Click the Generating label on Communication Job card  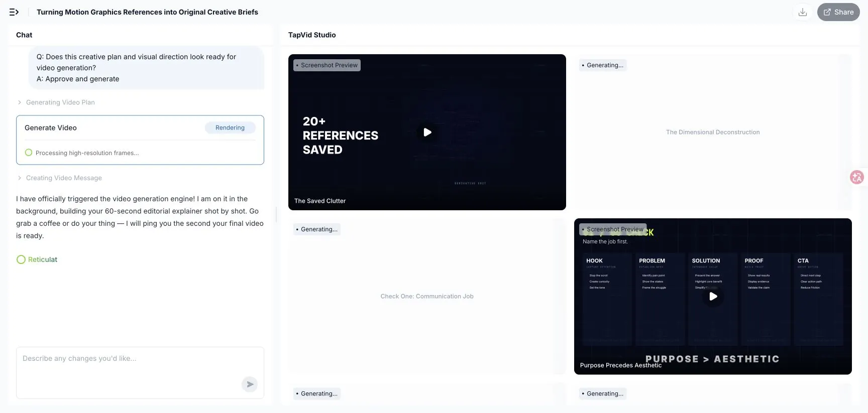(x=317, y=229)
